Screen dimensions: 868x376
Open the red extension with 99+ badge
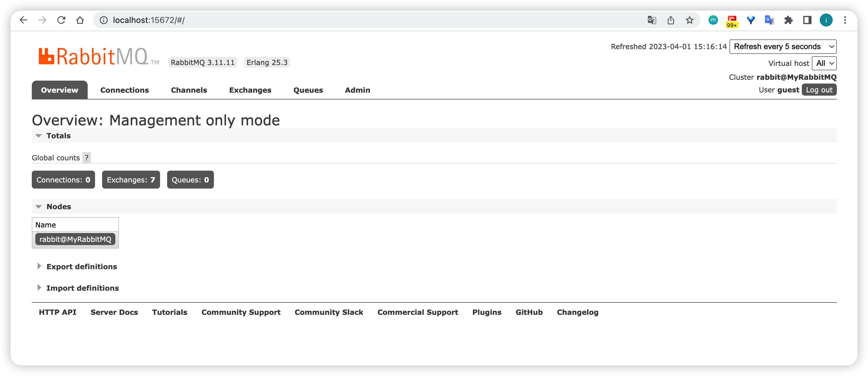tap(732, 21)
